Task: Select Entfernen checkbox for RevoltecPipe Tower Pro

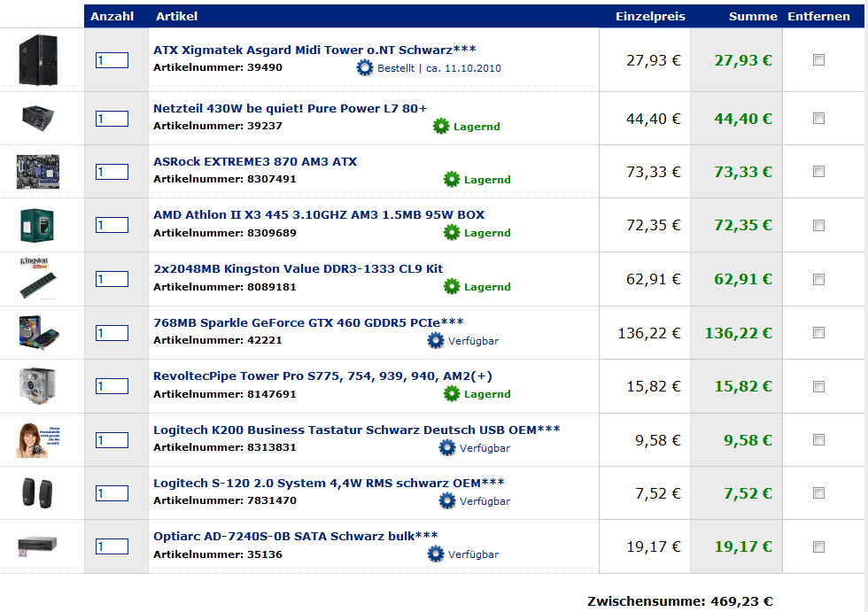Action: (x=818, y=387)
